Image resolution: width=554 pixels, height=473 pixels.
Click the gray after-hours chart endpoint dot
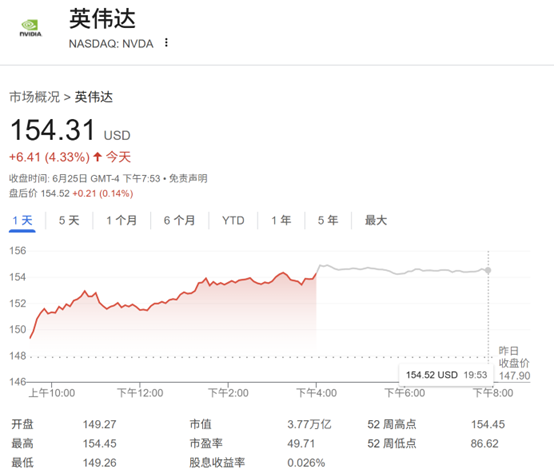tap(488, 271)
